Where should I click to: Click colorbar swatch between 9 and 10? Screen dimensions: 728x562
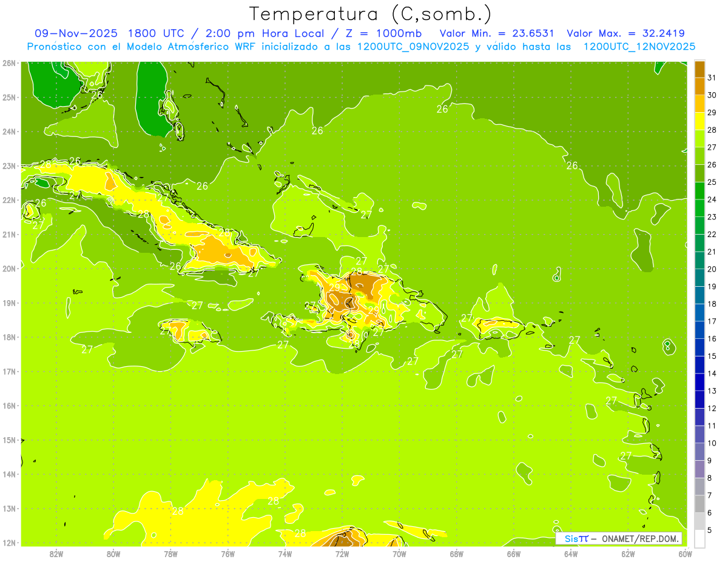pos(699,452)
